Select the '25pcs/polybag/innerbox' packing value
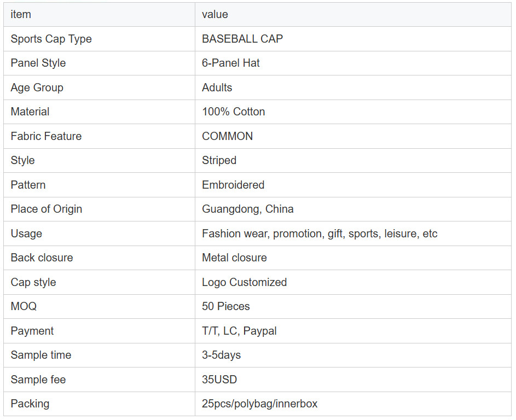 (259, 404)
